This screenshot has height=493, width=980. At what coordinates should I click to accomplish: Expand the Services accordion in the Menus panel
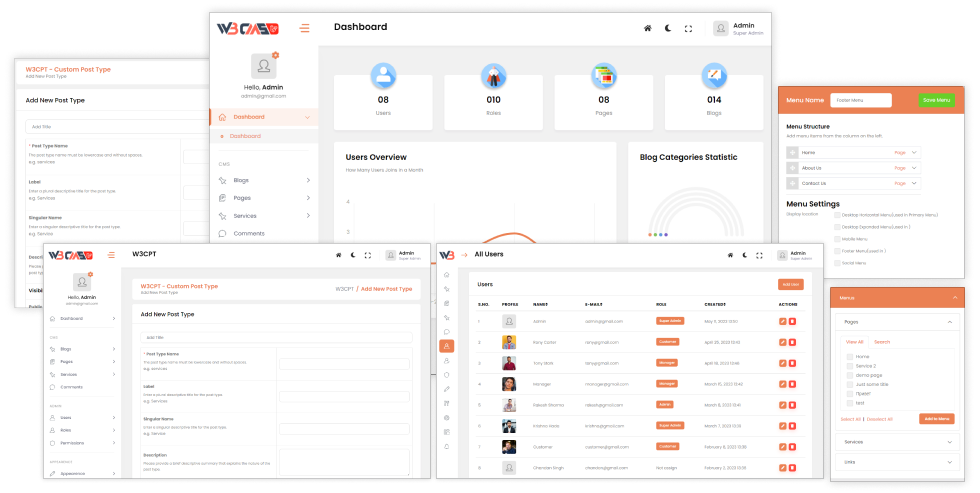[898, 442]
